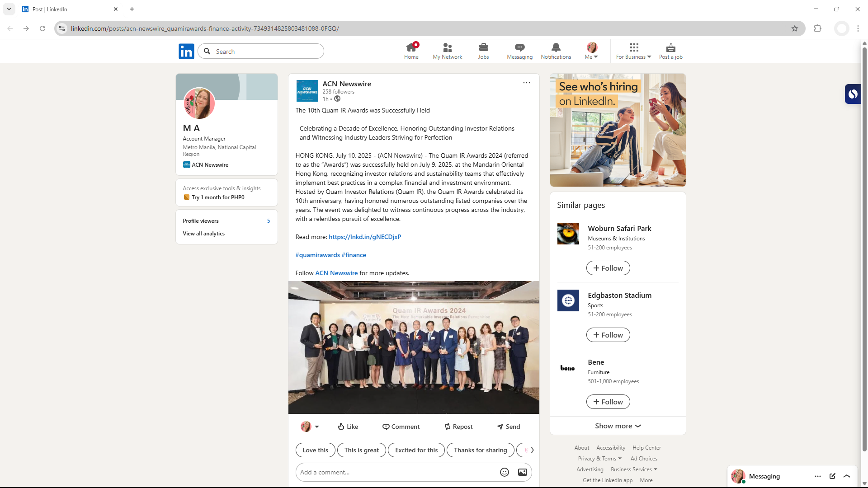Like the ACN Newswire post
The width and height of the screenshot is (868, 488).
click(348, 427)
